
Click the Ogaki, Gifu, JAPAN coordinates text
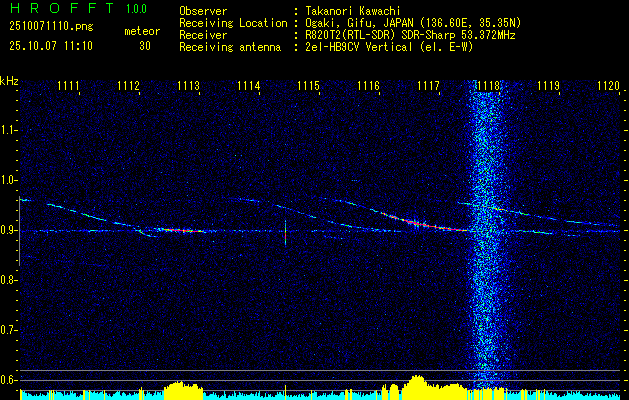(413, 23)
